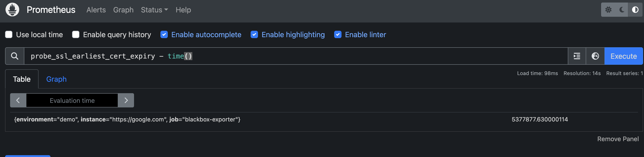Step evaluation time forward with right chevron
Viewport: 644px width, 157px height.
click(x=126, y=101)
